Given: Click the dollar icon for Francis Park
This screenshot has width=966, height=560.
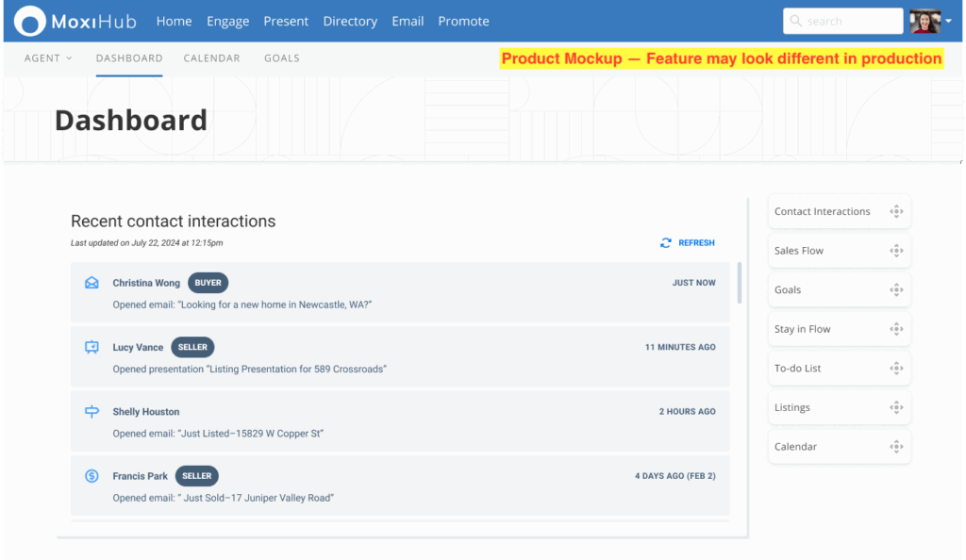Looking at the screenshot, I should (x=92, y=476).
